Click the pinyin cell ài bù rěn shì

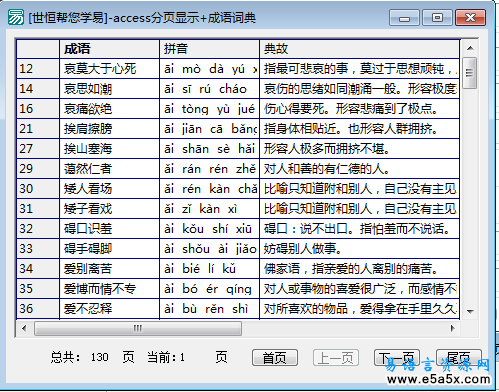(209, 309)
